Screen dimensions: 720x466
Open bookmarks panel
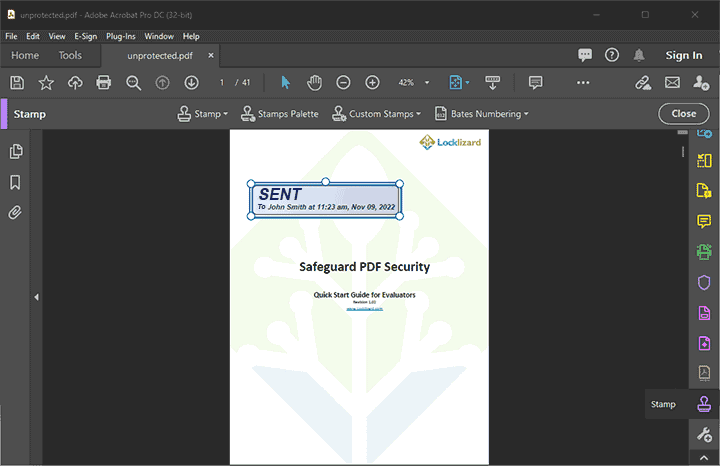(15, 182)
